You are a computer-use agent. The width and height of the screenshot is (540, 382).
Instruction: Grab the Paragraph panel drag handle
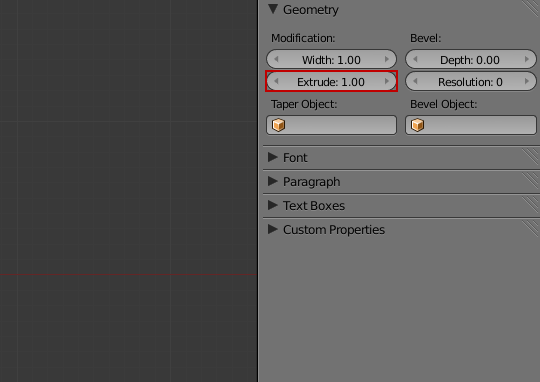click(x=531, y=181)
